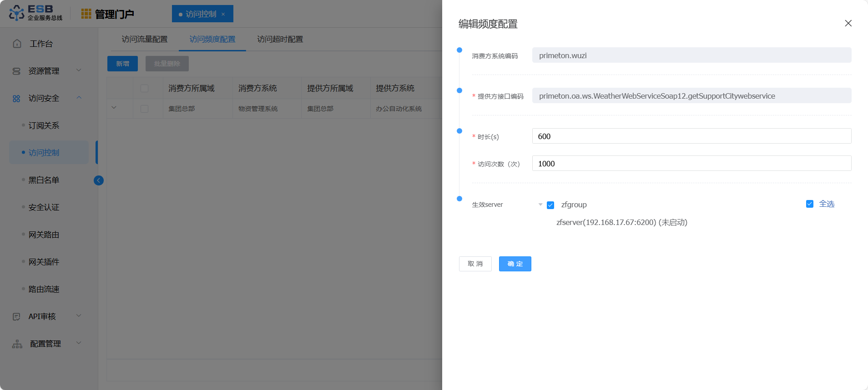
Task: Click the ESB enterprise service bus logo
Action: [x=35, y=13]
